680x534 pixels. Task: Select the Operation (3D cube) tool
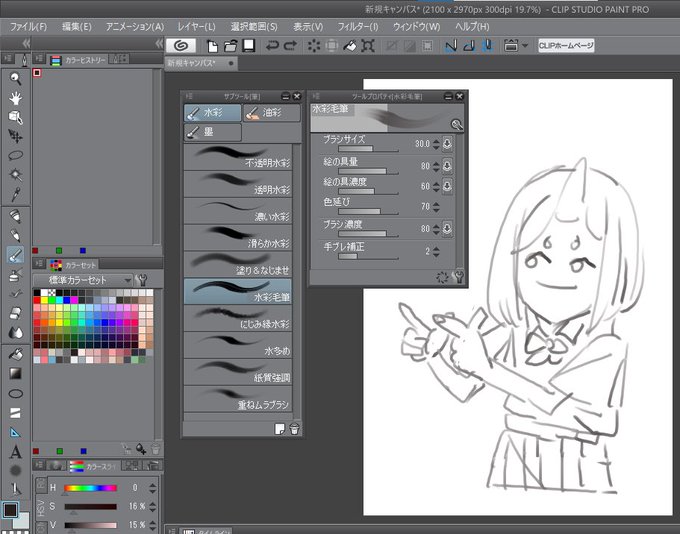pos(16,117)
